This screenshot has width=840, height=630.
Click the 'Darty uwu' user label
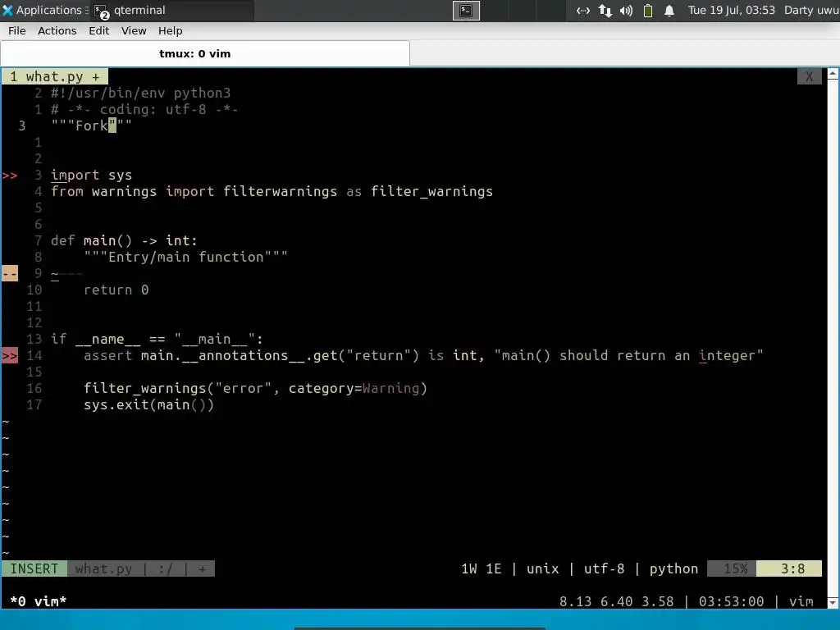811,10
